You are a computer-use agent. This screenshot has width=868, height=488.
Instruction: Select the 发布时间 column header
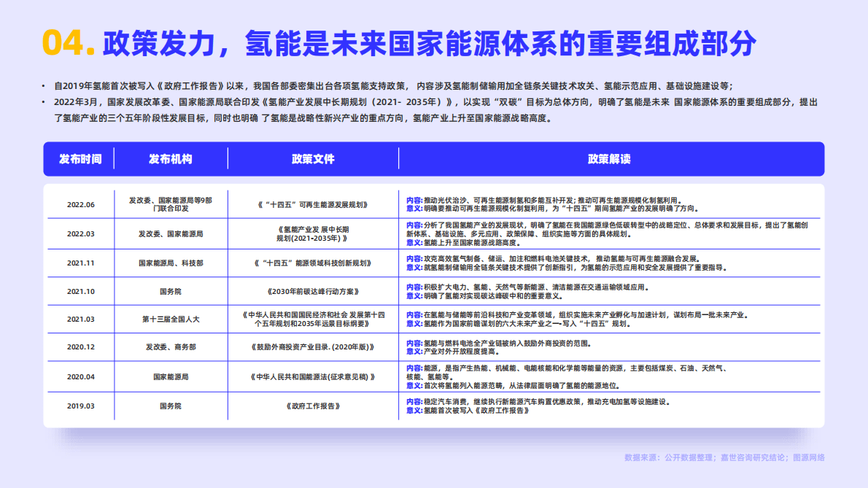click(x=80, y=159)
